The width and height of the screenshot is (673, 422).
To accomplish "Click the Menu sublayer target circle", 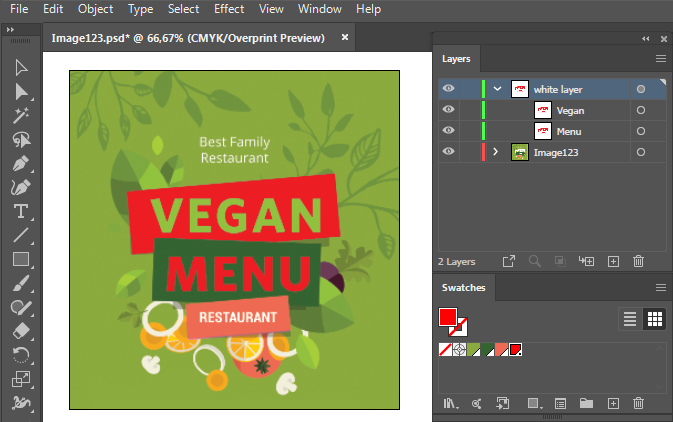I will (x=641, y=131).
